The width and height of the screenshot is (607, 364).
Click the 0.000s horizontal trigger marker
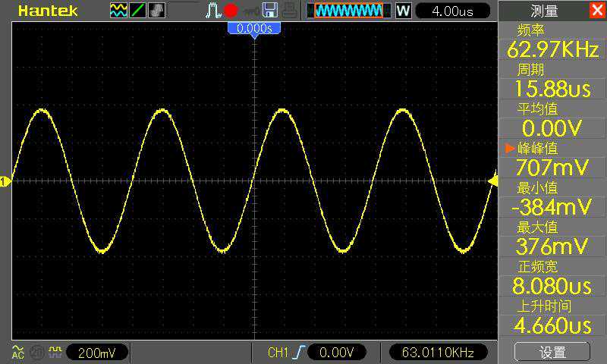pos(254,28)
